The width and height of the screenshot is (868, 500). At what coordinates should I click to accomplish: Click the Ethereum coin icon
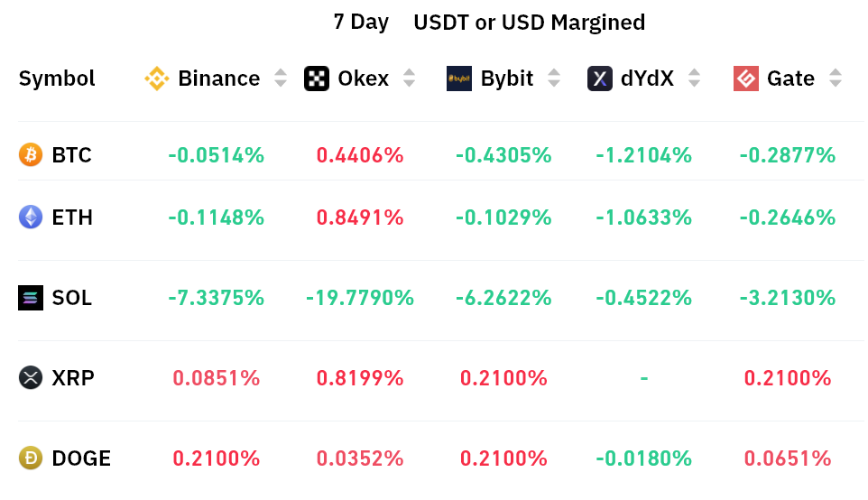coord(31,218)
